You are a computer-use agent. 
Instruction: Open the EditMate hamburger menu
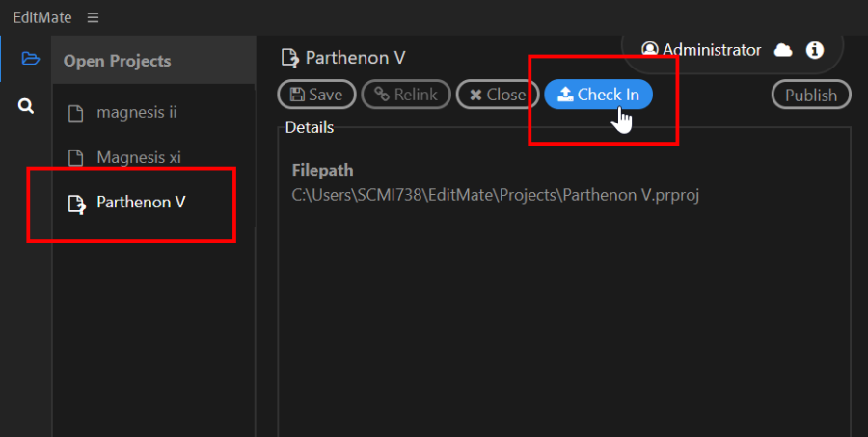(93, 17)
